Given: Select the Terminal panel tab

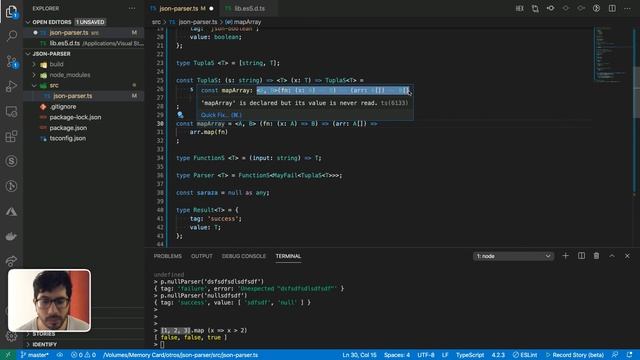Looking at the screenshot, I should [288, 256].
